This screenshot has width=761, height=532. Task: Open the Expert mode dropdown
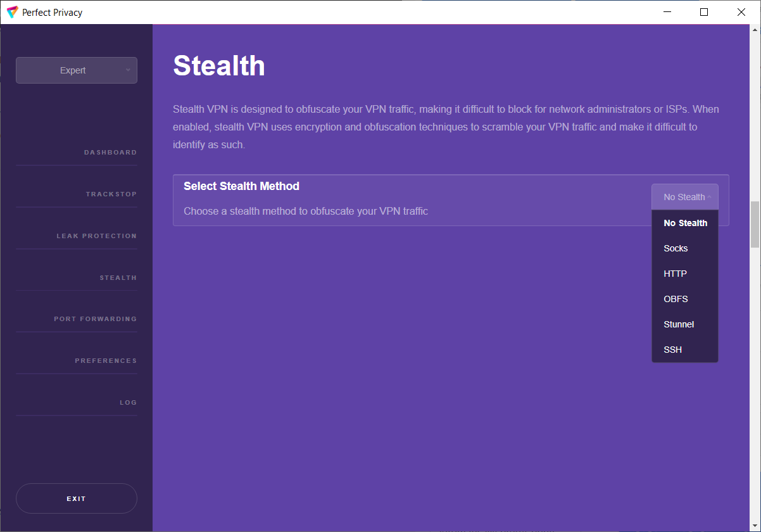coord(76,70)
